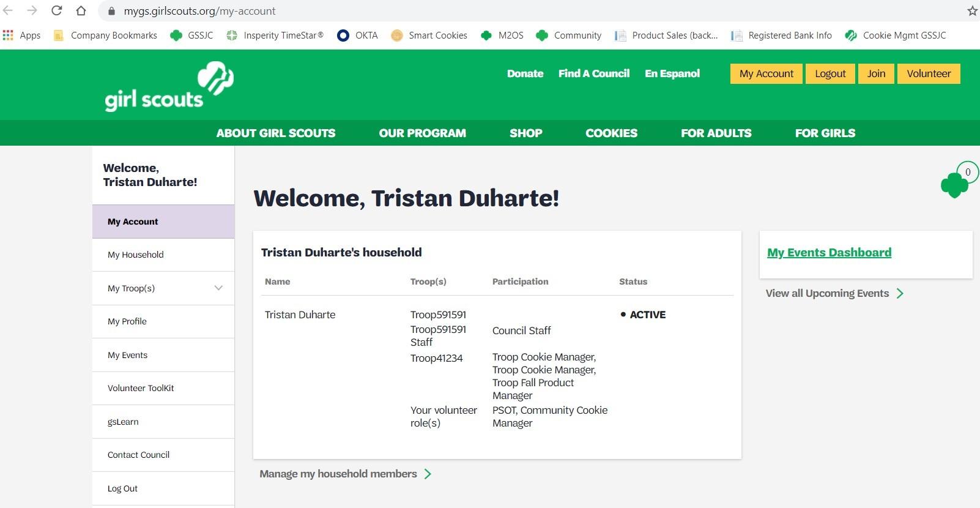Open the GSSJC bookmark
The width and height of the screenshot is (980, 508).
tap(191, 35)
